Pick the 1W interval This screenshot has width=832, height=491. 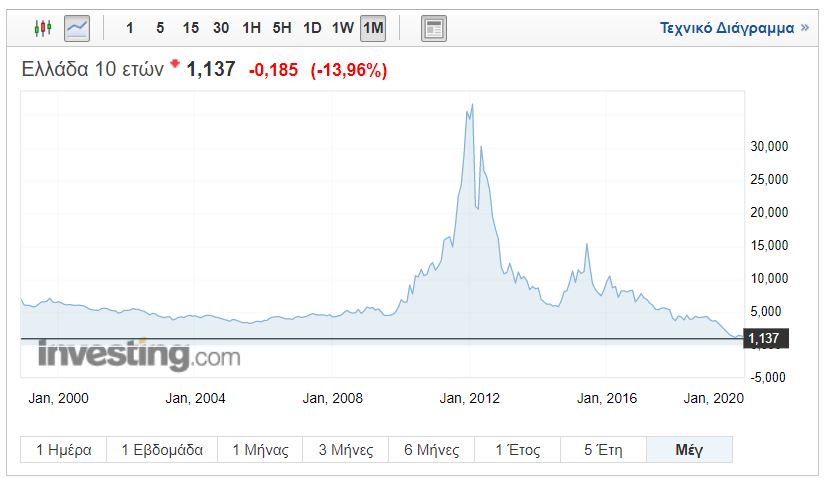tap(342, 28)
